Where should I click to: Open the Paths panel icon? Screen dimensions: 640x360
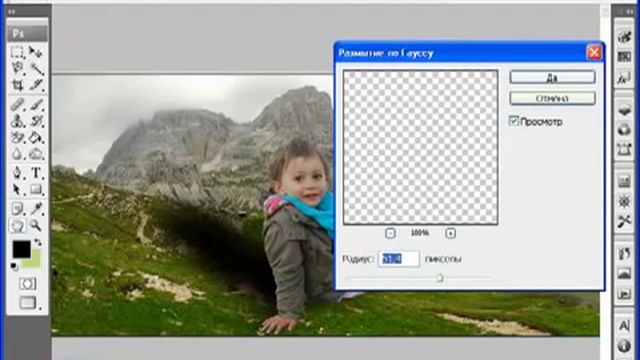click(624, 149)
